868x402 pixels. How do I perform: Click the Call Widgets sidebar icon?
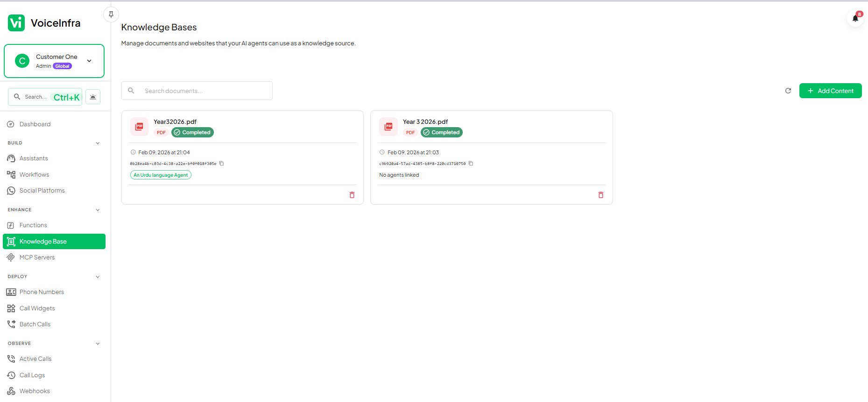coord(11,309)
